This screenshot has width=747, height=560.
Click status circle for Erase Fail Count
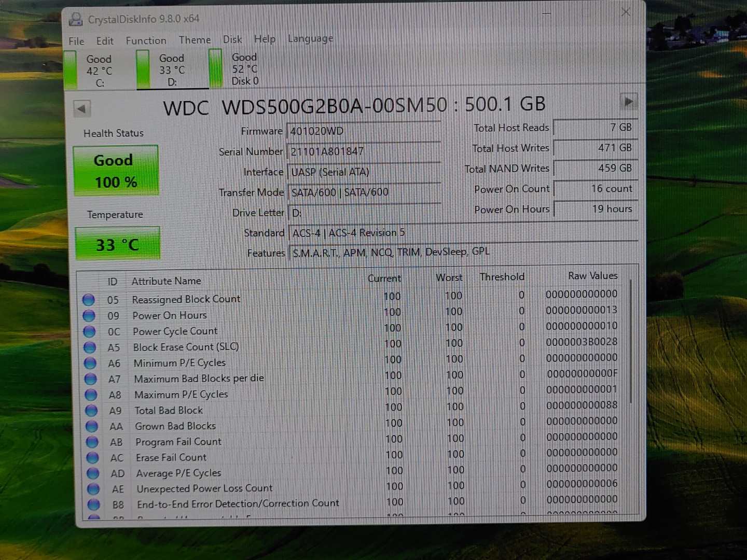[x=92, y=458]
